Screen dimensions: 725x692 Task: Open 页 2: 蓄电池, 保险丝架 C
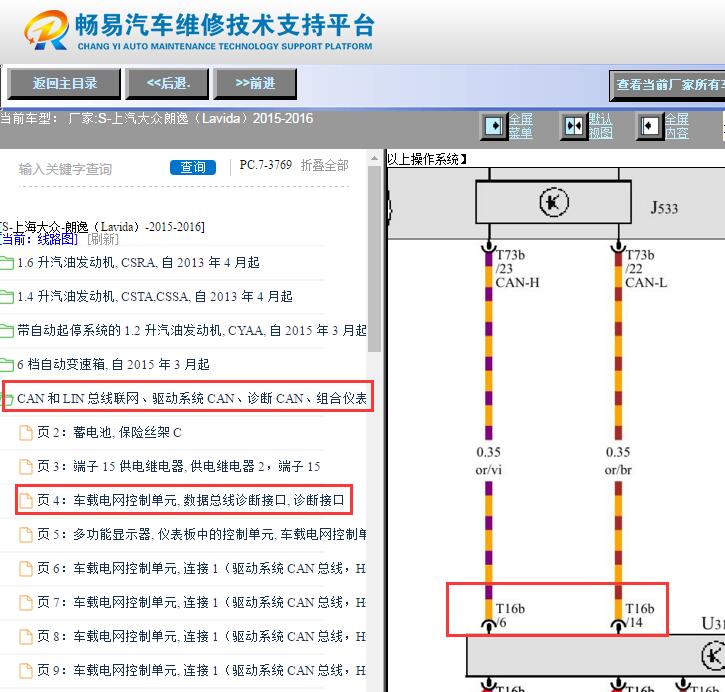click(109, 433)
